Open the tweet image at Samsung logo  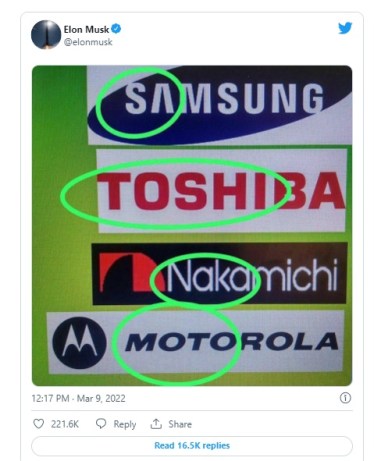pyautogui.click(x=219, y=105)
